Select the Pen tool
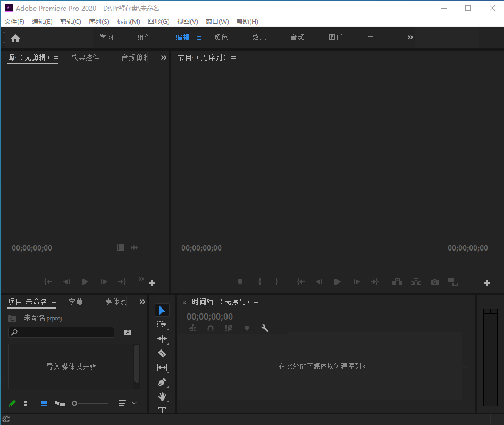Viewport: 504px width, 425px height. (x=162, y=382)
